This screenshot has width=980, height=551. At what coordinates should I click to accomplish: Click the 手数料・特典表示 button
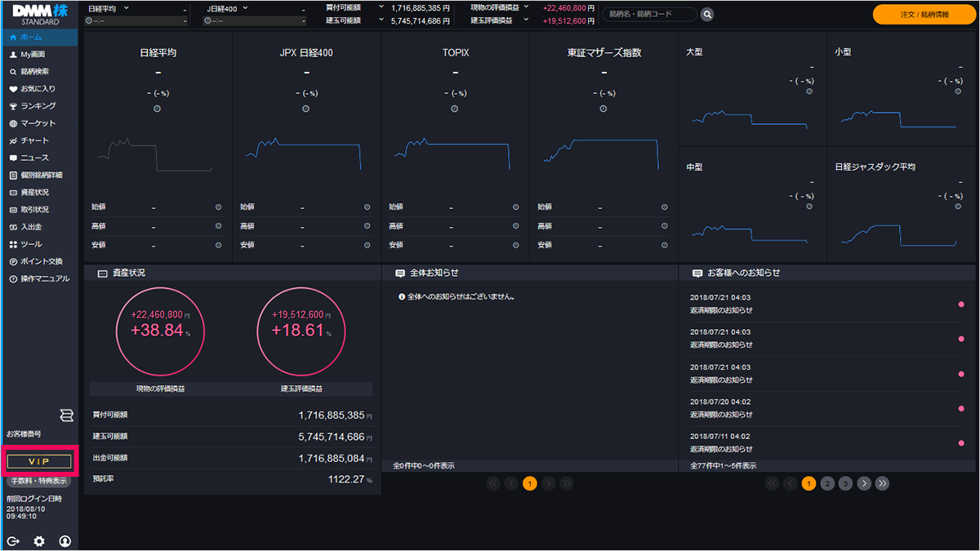38,481
